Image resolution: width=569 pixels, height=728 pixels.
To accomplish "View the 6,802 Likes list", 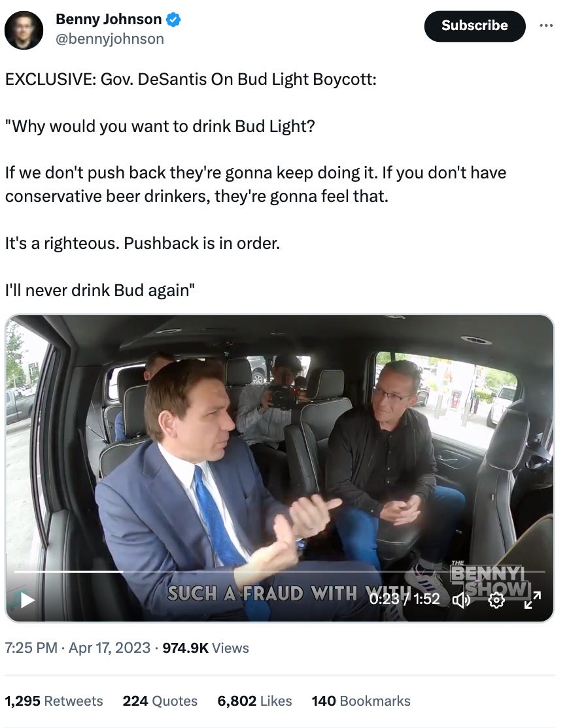I will click(x=254, y=701).
